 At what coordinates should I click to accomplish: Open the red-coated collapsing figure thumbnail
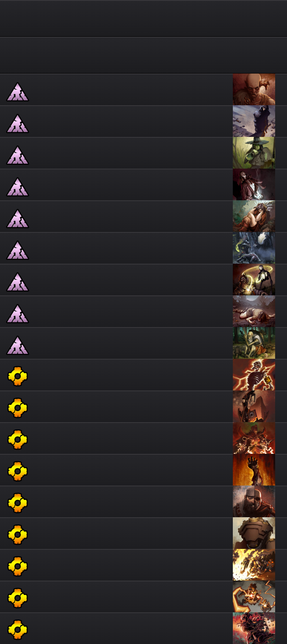coord(254,185)
